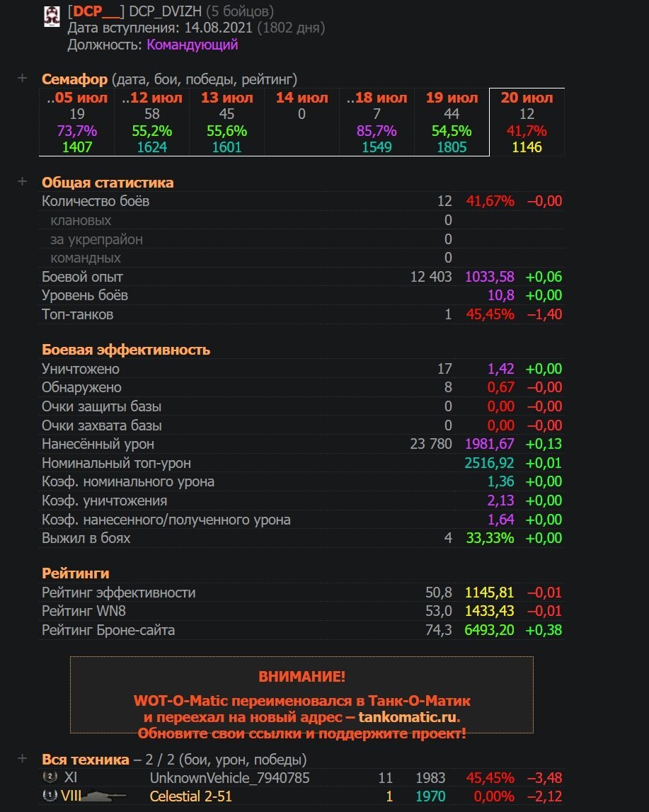649x812 pixels.
Task: Open the UnknownVehicle_7940785 vehicle row
Action: (x=301, y=777)
